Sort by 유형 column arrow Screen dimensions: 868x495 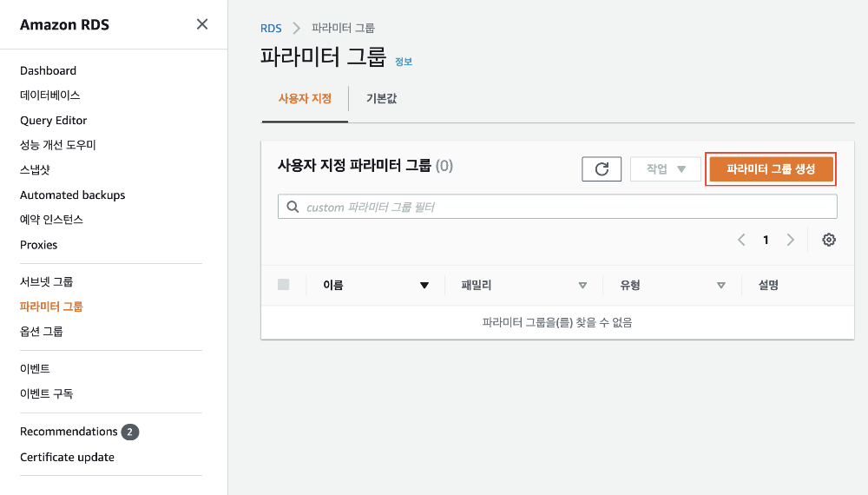pos(720,285)
